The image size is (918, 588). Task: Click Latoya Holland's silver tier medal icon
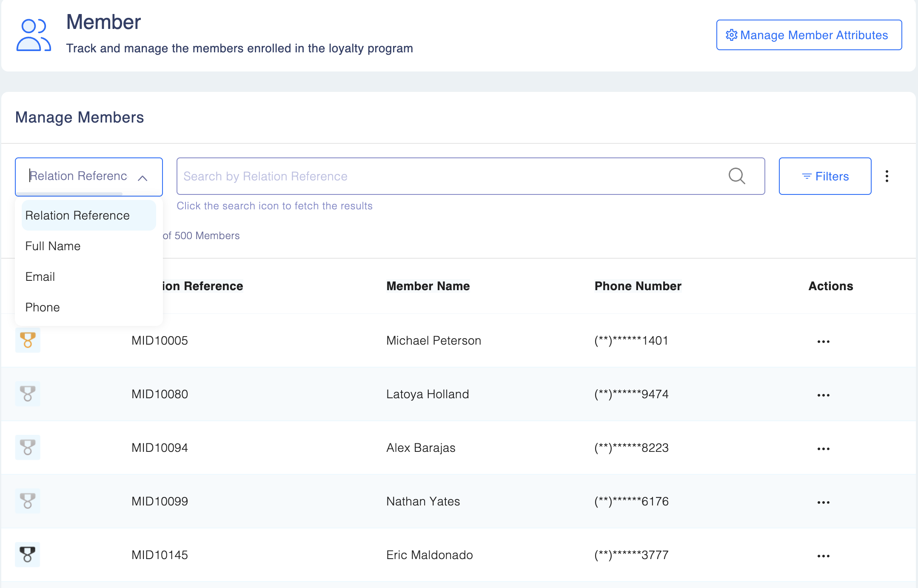[x=28, y=394]
